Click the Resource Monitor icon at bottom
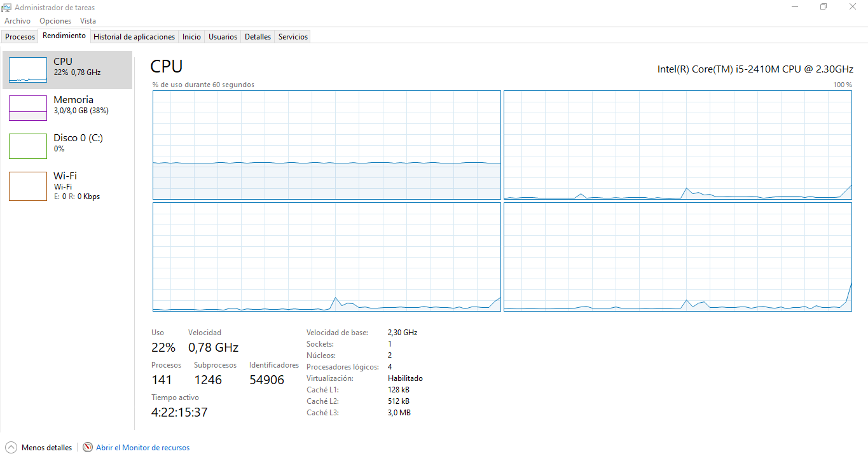 click(88, 447)
